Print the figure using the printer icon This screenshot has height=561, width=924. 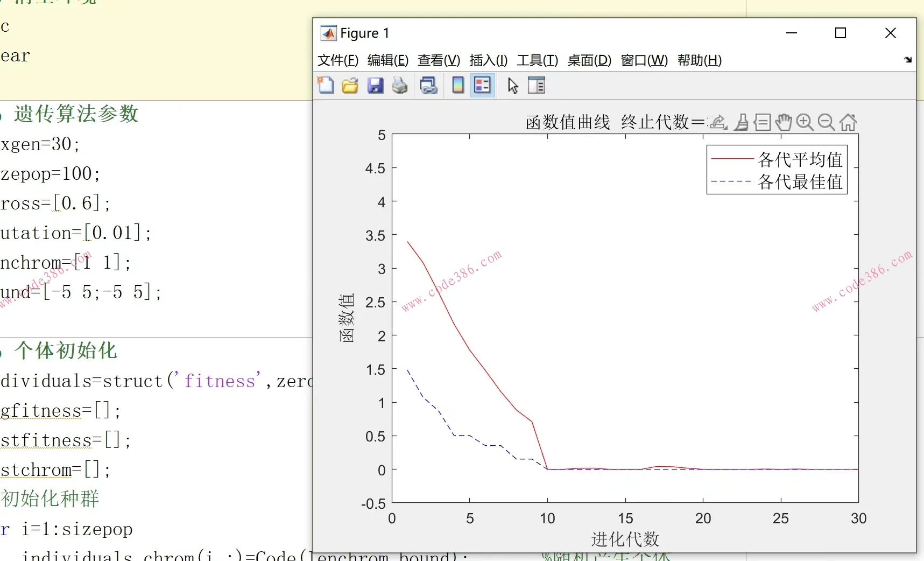pyautogui.click(x=400, y=85)
